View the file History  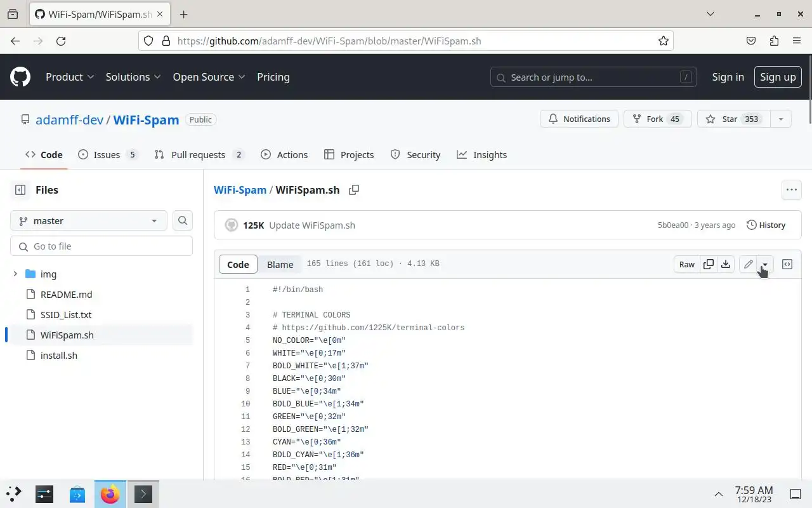point(766,225)
